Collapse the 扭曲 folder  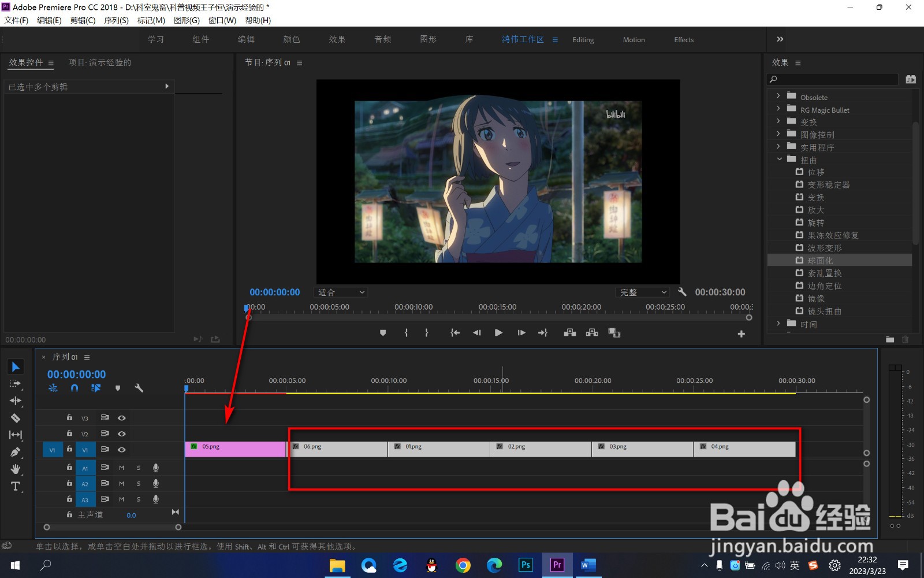[x=779, y=159]
